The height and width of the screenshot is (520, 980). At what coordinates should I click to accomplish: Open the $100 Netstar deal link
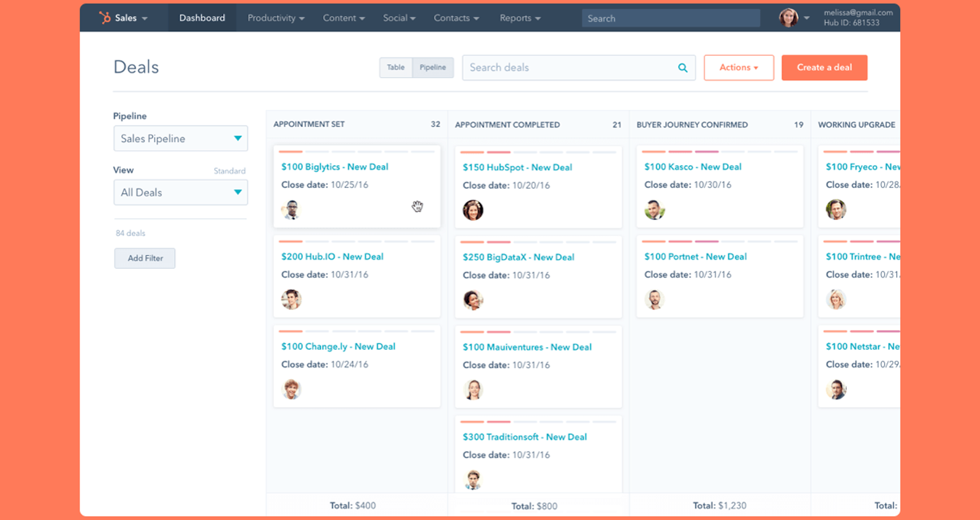[x=862, y=346]
